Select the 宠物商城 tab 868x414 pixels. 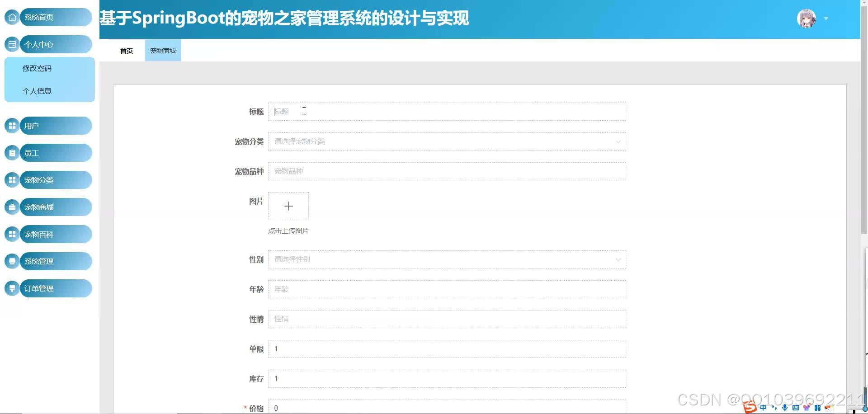(162, 50)
